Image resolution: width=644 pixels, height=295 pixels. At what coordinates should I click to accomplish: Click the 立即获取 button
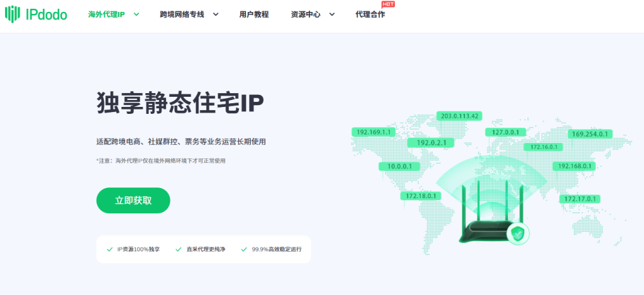click(133, 201)
